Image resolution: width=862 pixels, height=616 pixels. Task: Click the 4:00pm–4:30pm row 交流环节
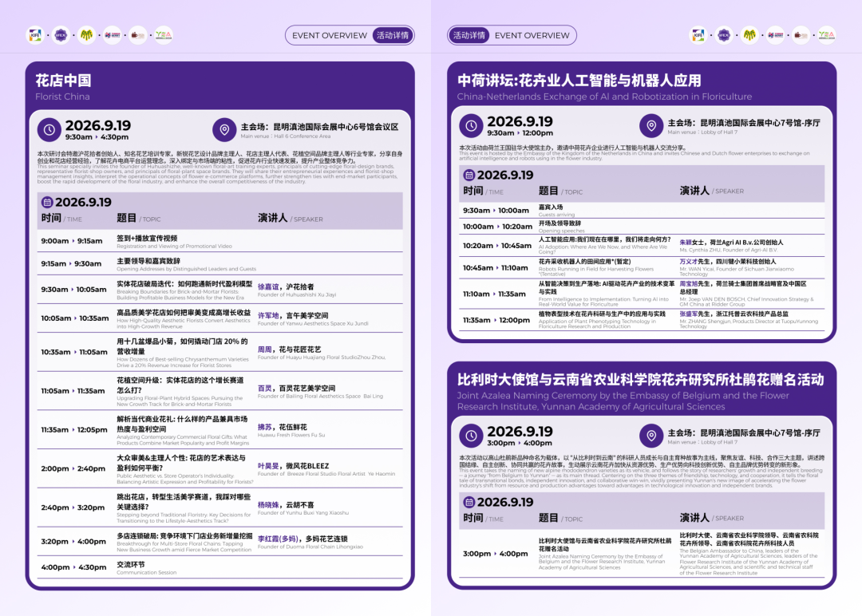click(220, 567)
